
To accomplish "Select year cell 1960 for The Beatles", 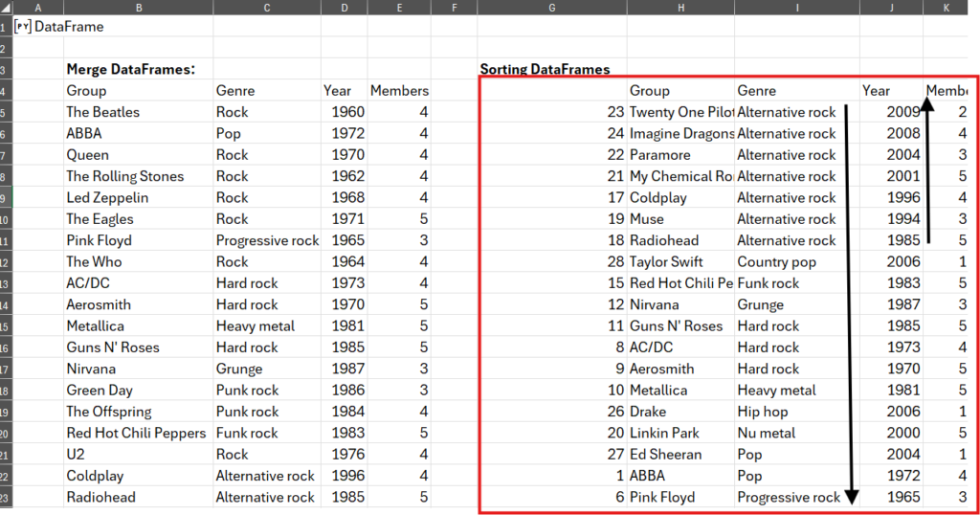I will click(345, 112).
